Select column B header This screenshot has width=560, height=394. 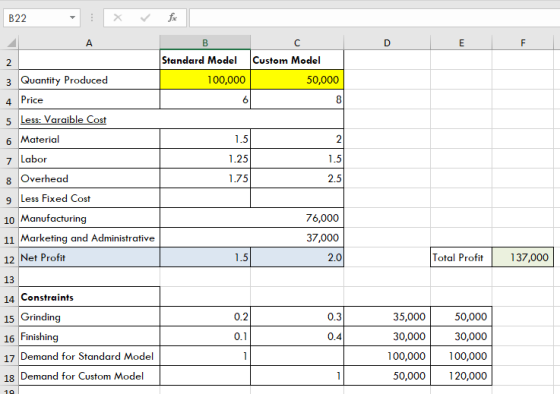[x=205, y=43]
